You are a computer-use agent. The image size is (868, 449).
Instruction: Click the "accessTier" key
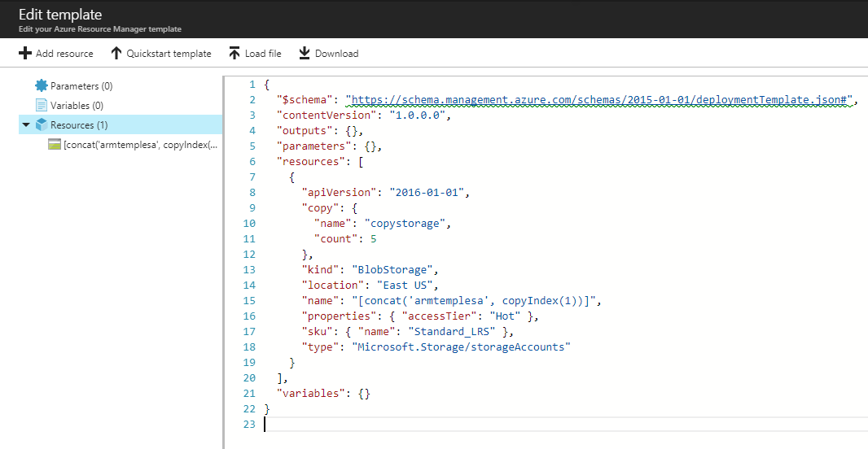[x=440, y=316]
